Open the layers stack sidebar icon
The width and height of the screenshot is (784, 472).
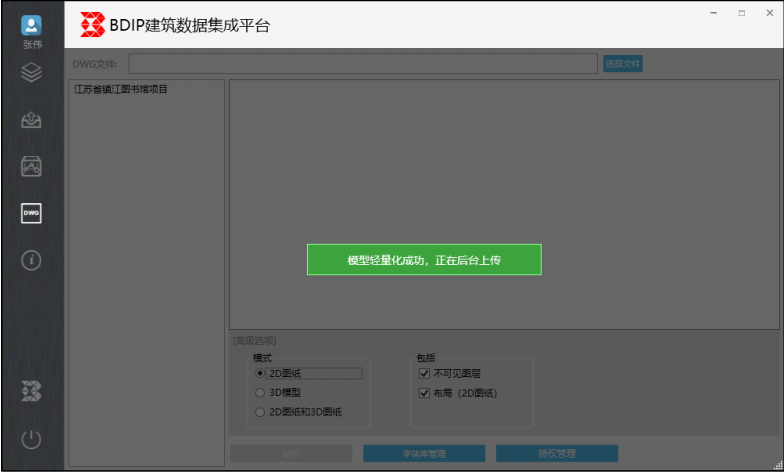click(x=31, y=72)
